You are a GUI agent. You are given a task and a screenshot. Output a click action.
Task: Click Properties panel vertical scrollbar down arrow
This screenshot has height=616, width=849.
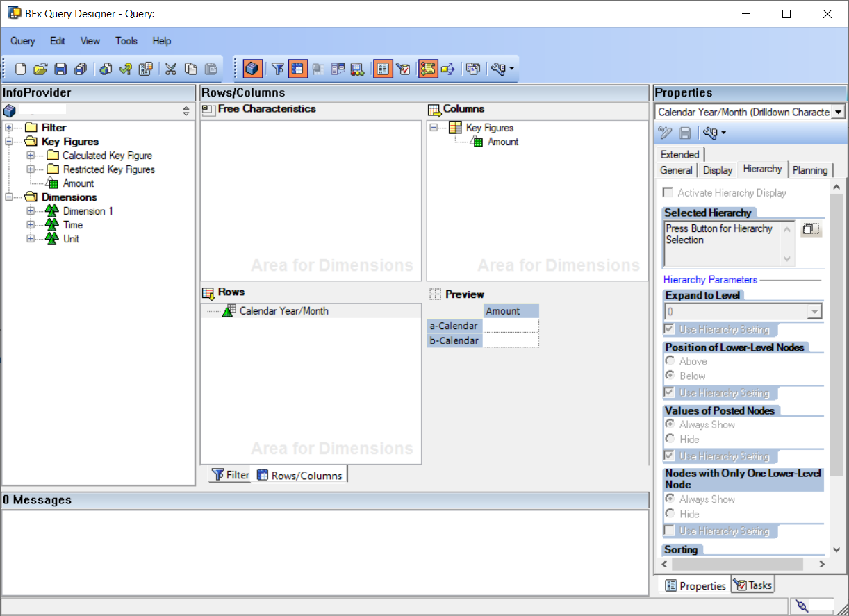click(836, 549)
